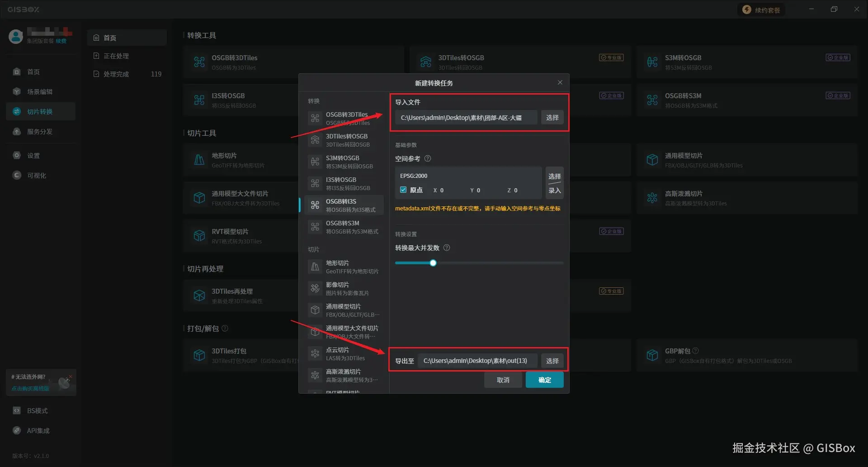Open the 处理完成 task list
The height and width of the screenshot is (467, 868).
[127, 74]
